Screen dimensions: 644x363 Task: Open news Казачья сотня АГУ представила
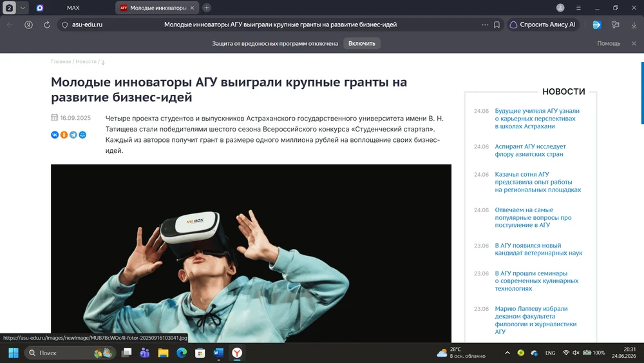[538, 182]
